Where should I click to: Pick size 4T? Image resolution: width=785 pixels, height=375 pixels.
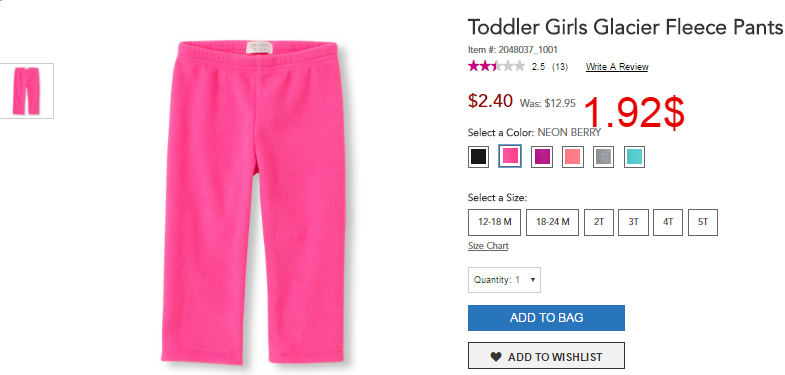pyautogui.click(x=668, y=222)
